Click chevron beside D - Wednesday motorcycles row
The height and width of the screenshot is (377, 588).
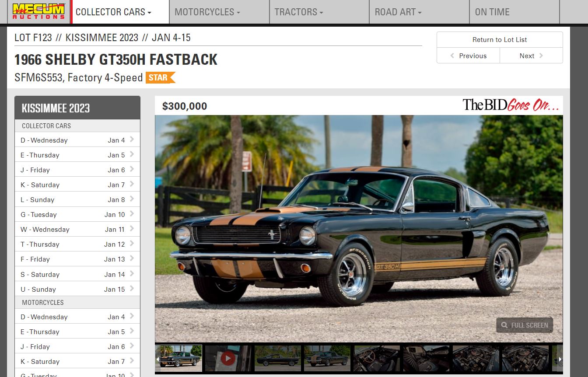click(x=132, y=316)
